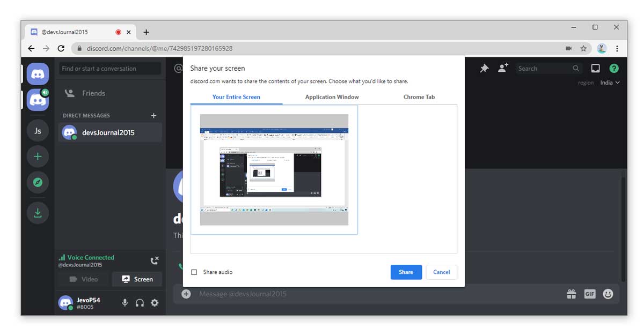Open the Chrome profile avatar

pos(602,48)
